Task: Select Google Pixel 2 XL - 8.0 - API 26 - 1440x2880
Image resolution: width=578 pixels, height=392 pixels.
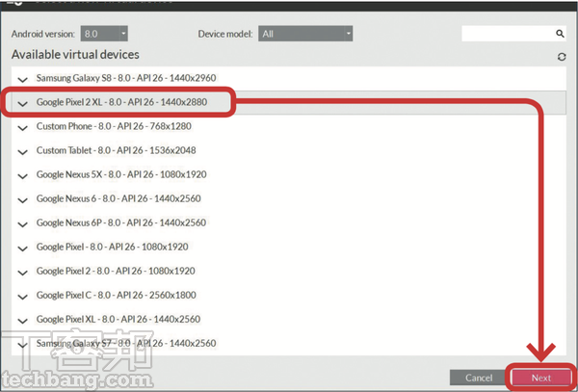Action: click(289, 102)
